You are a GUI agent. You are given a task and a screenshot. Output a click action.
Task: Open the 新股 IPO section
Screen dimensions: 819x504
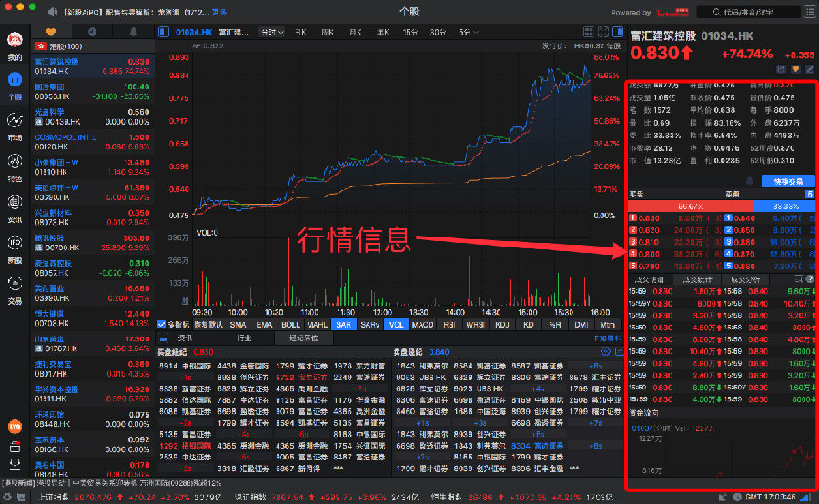coord(15,243)
